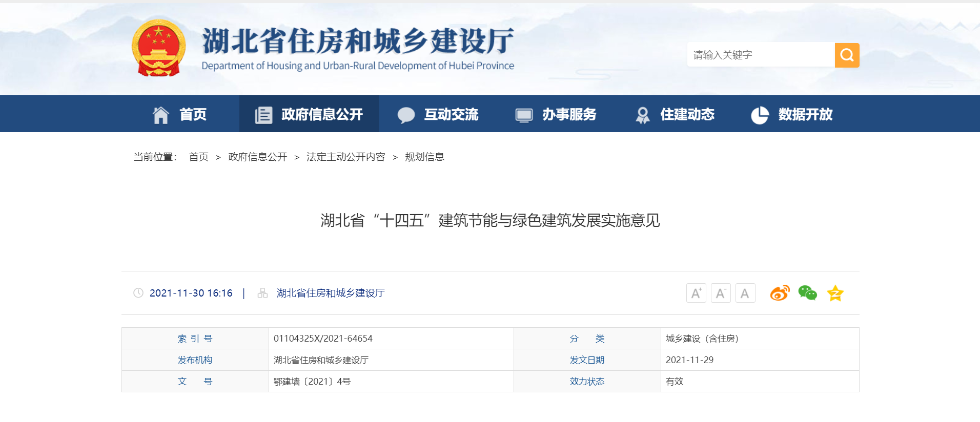Open the 数据开放 navigation item

click(x=792, y=114)
